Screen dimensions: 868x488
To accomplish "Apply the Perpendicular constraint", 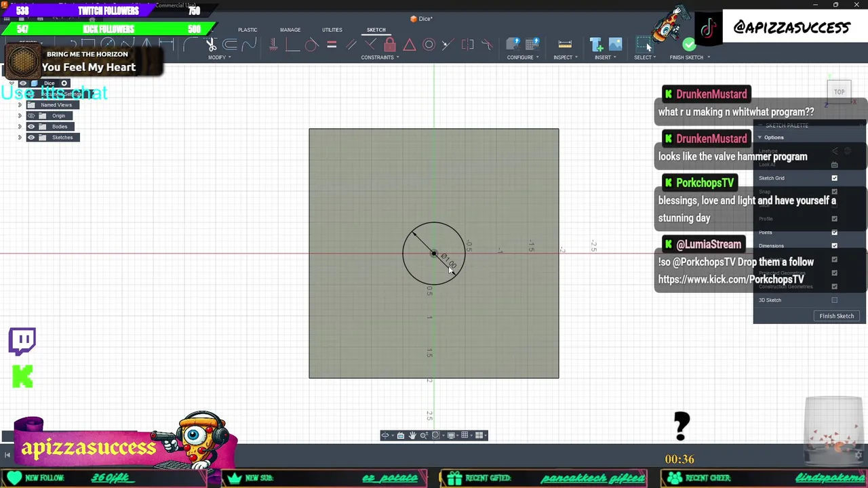I will point(370,45).
